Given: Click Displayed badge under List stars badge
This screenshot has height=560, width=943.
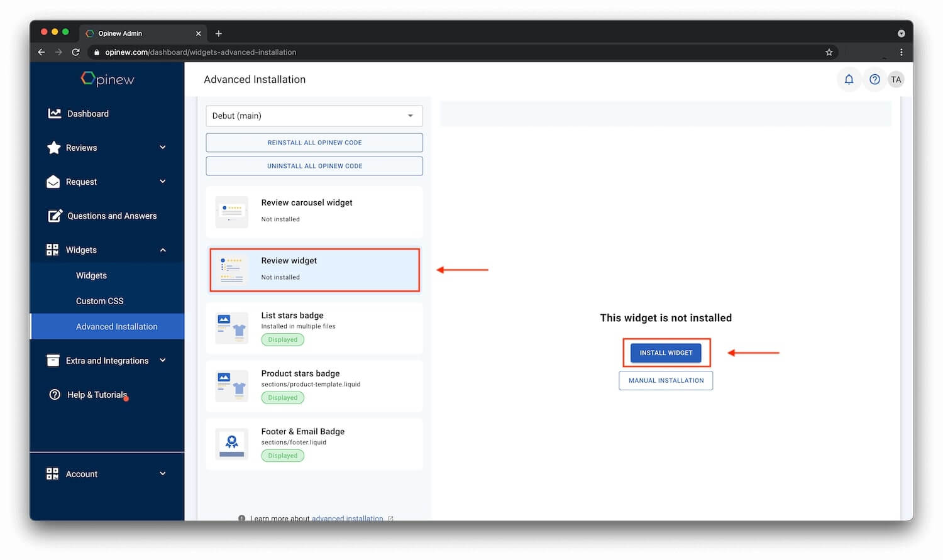Looking at the screenshot, I should [283, 339].
